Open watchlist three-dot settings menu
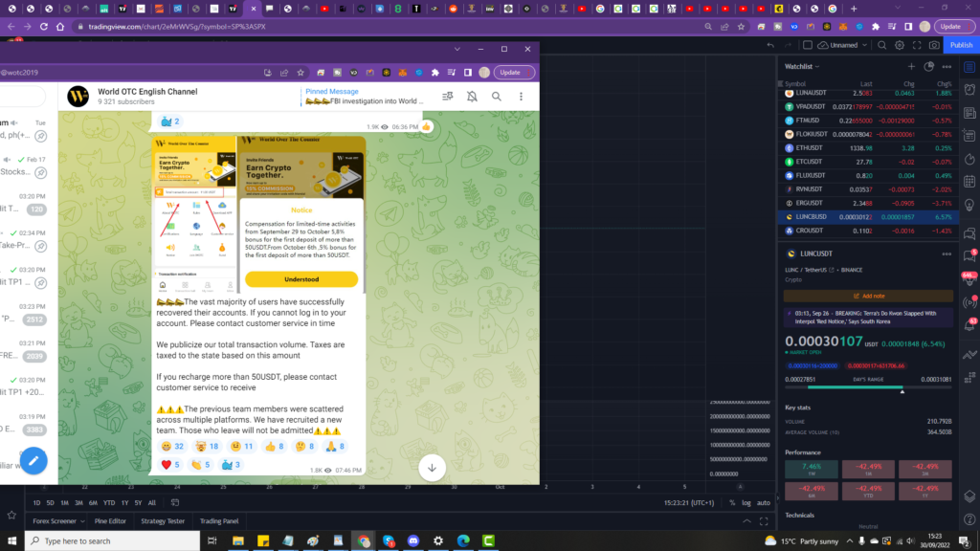The image size is (980, 551). (947, 66)
